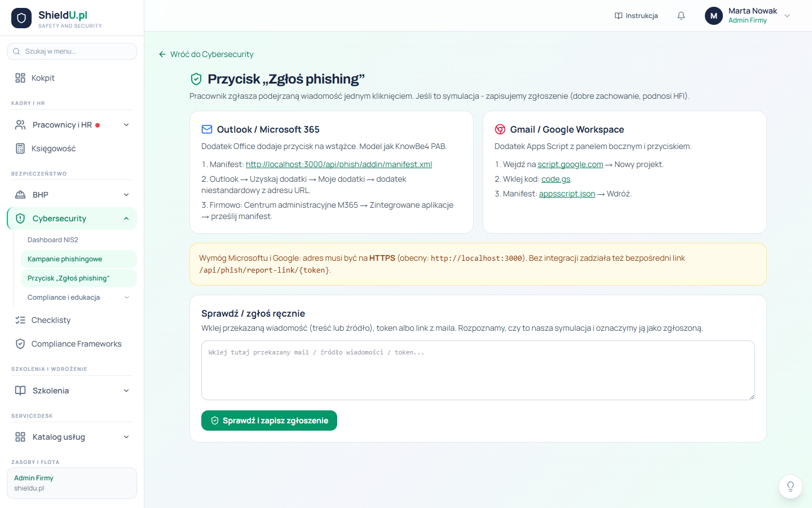
Task: Collapse the Cybersecurity section chevron
Action: pyautogui.click(x=126, y=218)
